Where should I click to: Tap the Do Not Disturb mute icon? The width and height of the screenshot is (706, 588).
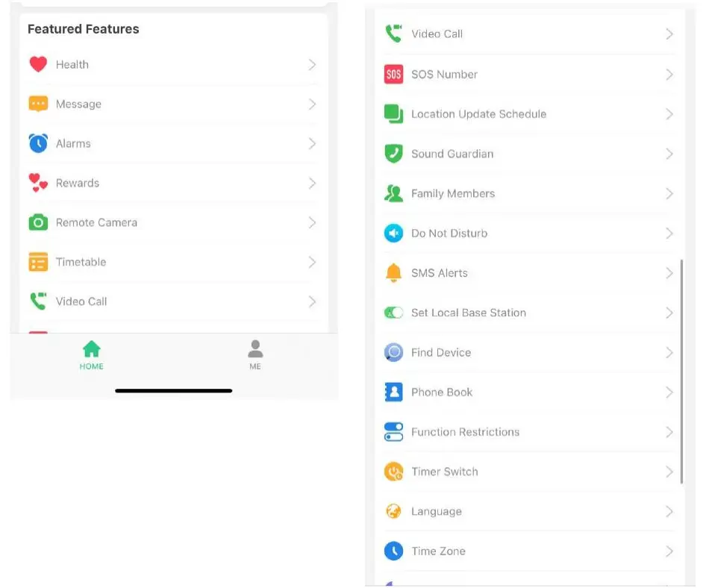(x=393, y=234)
